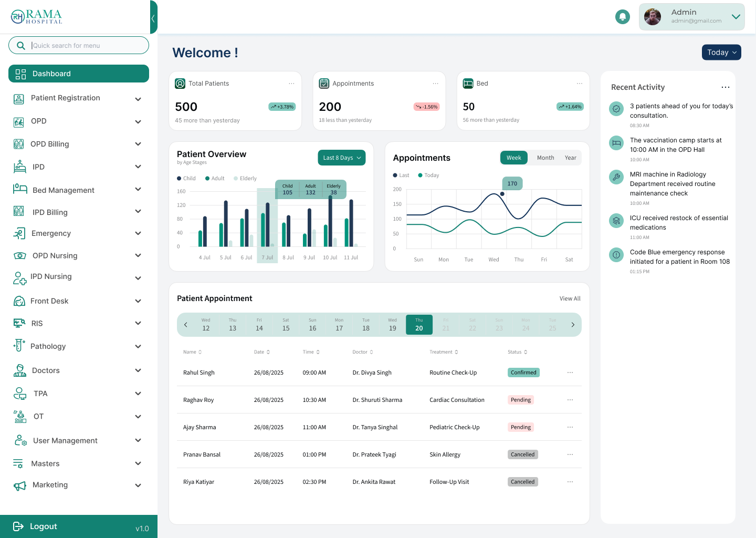Click the Patient Registration sidebar icon

[19, 99]
